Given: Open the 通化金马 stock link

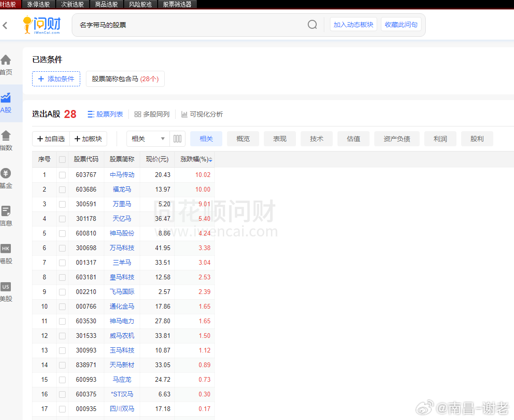Looking at the screenshot, I should [122, 307].
